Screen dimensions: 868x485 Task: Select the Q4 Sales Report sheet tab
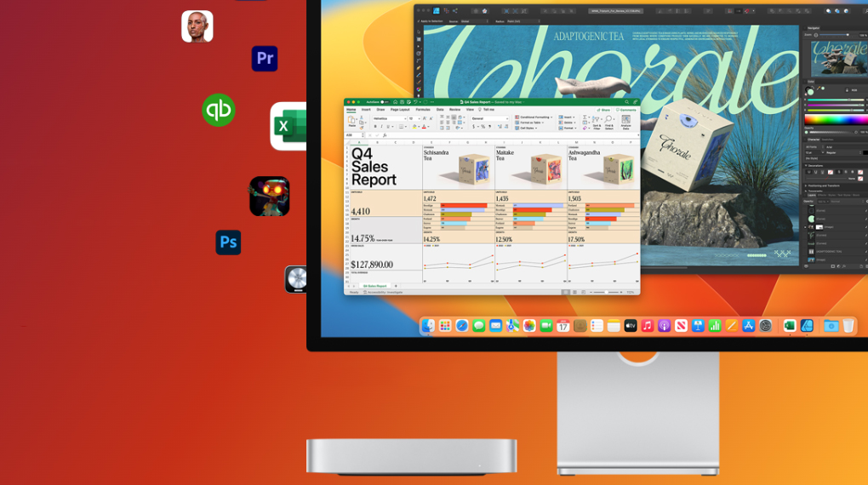[x=374, y=286]
